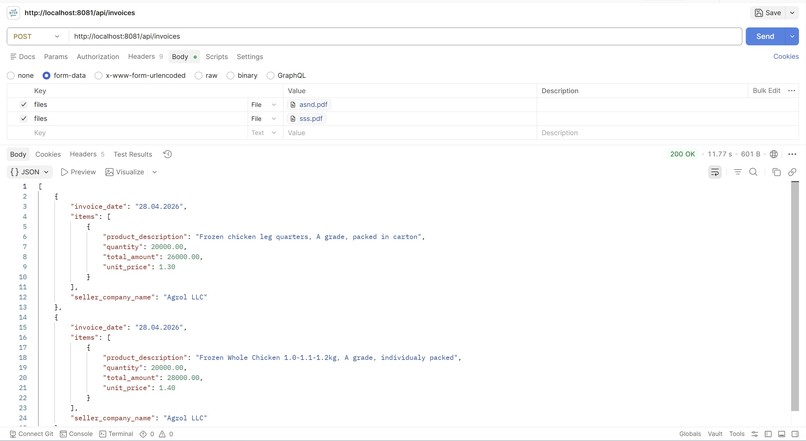This screenshot has height=441, width=806.
Task: Click the response history clock icon
Action: click(168, 154)
